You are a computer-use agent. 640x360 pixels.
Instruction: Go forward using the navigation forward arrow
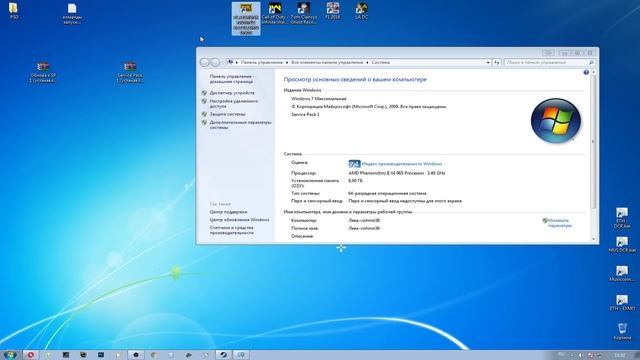[x=215, y=62]
